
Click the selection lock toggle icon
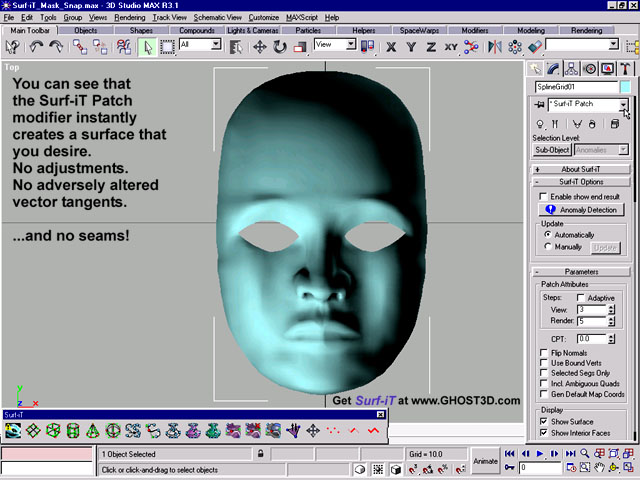pos(260,453)
